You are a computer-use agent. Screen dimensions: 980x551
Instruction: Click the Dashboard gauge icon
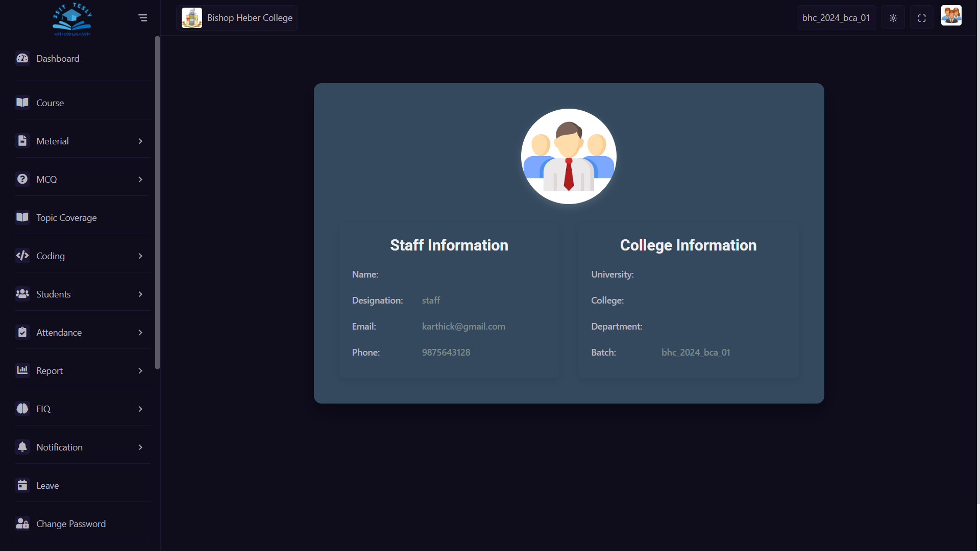coord(22,59)
